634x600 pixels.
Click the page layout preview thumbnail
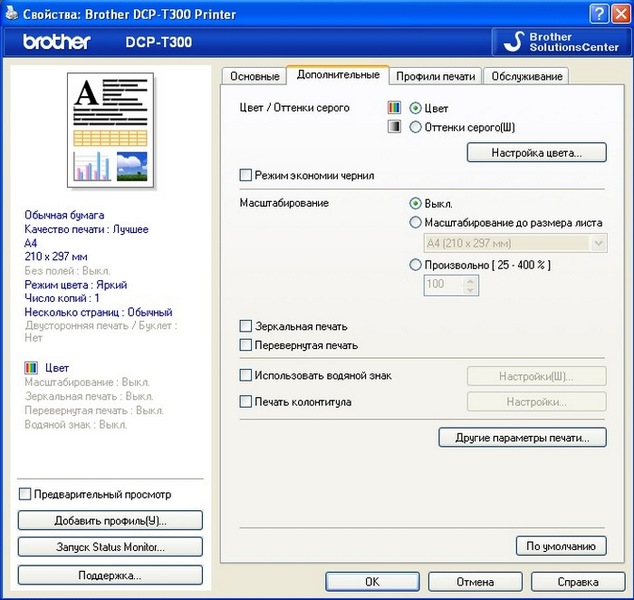[x=110, y=130]
